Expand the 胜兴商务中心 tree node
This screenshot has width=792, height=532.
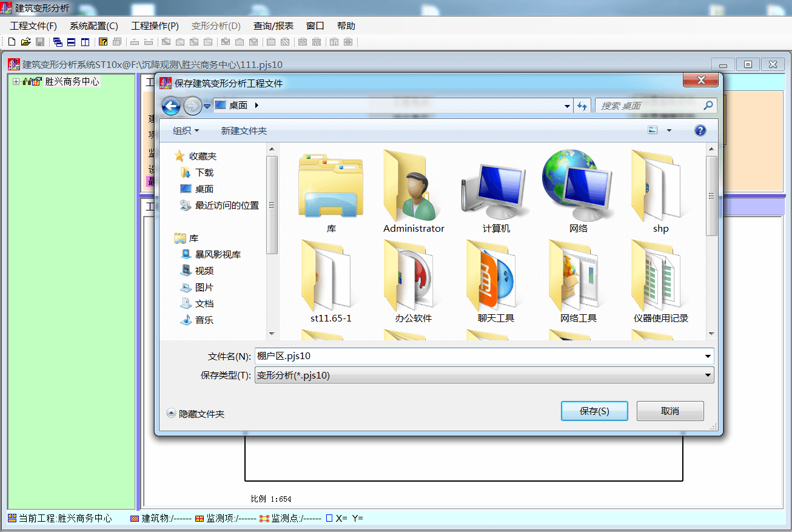[16, 82]
